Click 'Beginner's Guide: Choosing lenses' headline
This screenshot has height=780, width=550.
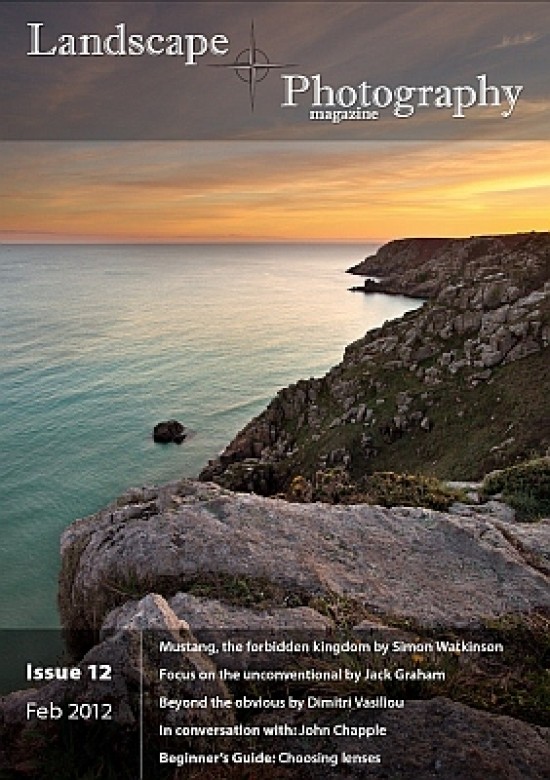click(x=270, y=758)
